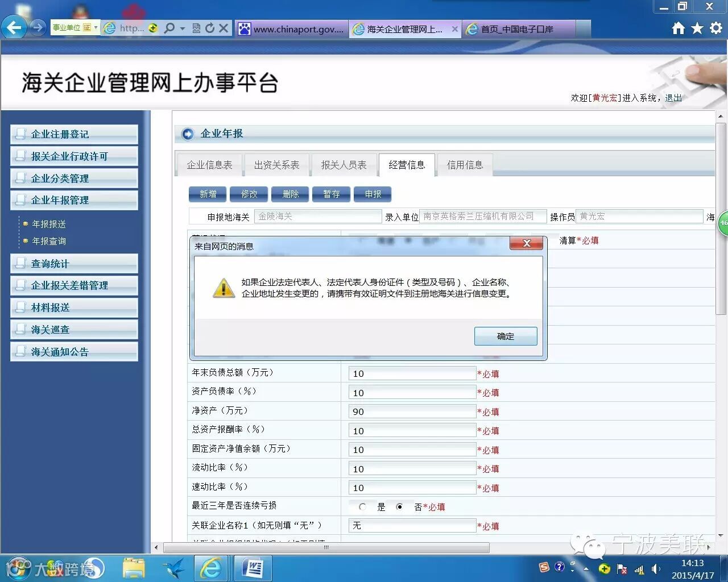728x582 pixels.
Task: Click the network signal tray icon
Action: click(x=639, y=569)
